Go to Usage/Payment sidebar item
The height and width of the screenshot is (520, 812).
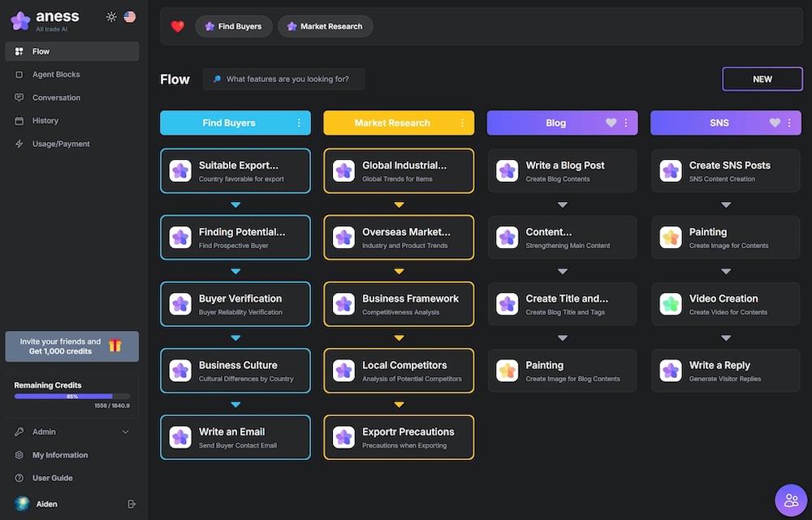(61, 144)
